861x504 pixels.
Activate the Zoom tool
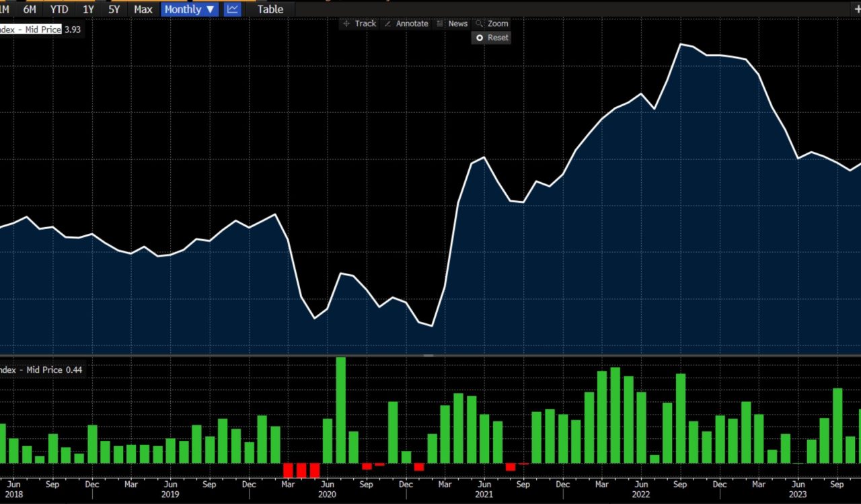492,24
